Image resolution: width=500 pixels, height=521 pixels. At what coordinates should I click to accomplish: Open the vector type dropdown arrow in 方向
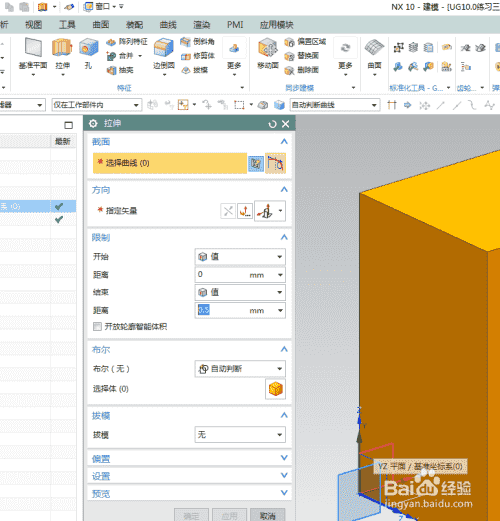280,211
